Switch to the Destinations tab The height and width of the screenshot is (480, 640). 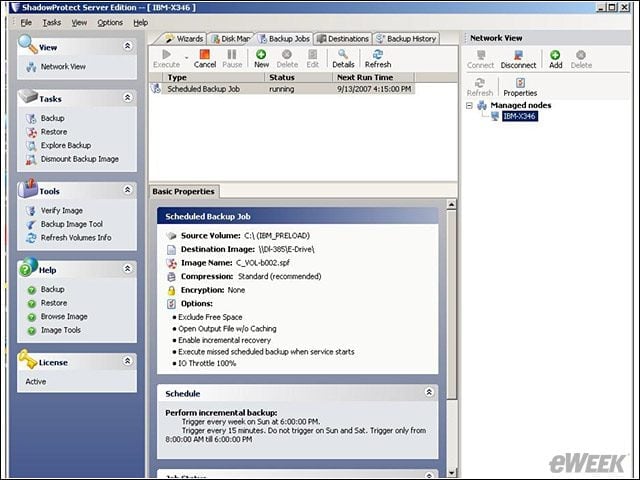pos(343,39)
